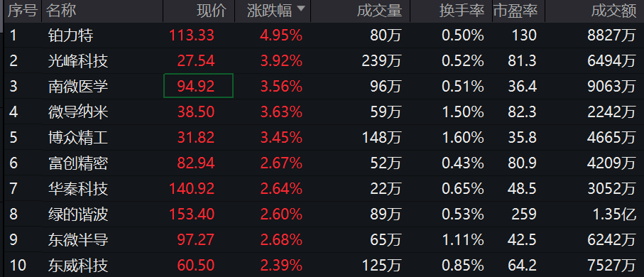Select stock 富创精密

[x=78, y=163]
